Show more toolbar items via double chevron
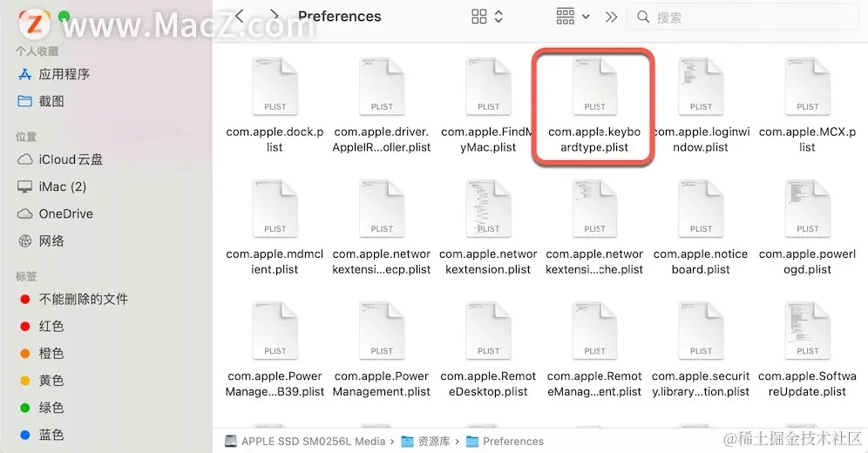 pos(611,17)
